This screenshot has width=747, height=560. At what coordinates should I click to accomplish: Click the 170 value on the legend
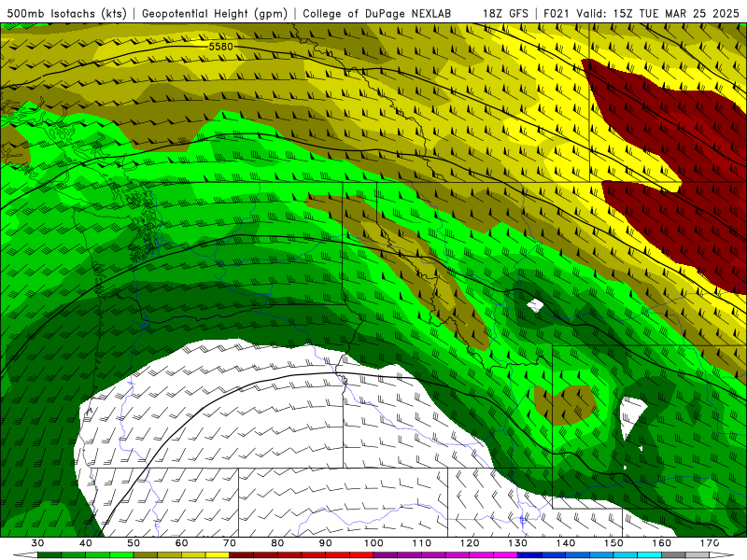[x=710, y=543]
